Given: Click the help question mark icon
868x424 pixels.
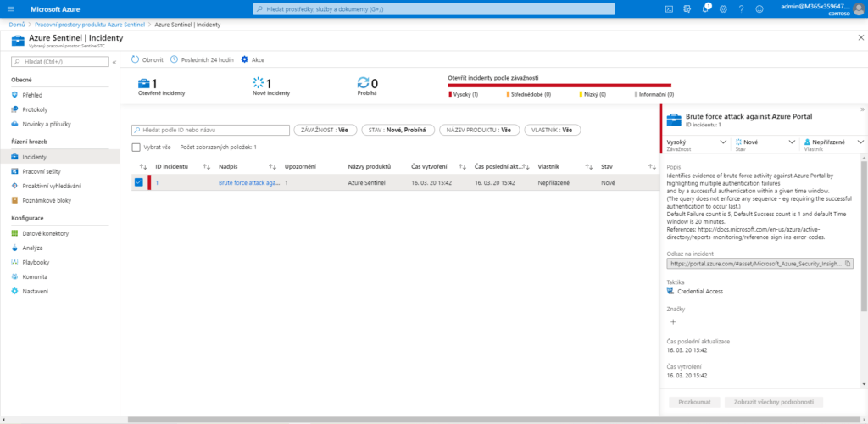Looking at the screenshot, I should (x=742, y=8).
